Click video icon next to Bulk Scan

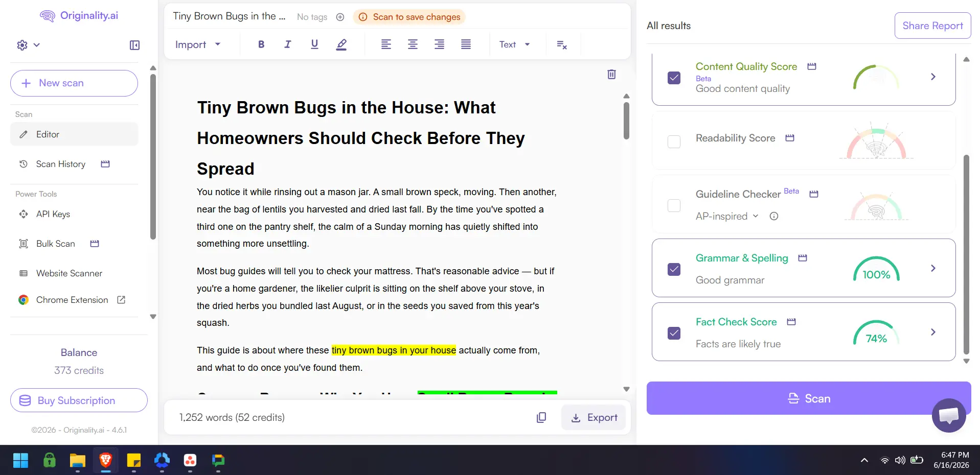(95, 244)
